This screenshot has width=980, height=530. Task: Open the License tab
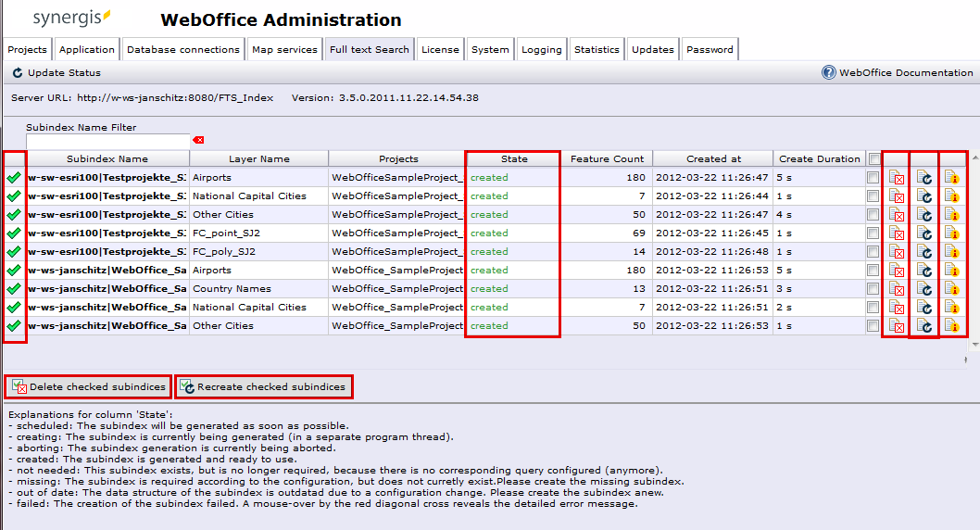tap(440, 49)
